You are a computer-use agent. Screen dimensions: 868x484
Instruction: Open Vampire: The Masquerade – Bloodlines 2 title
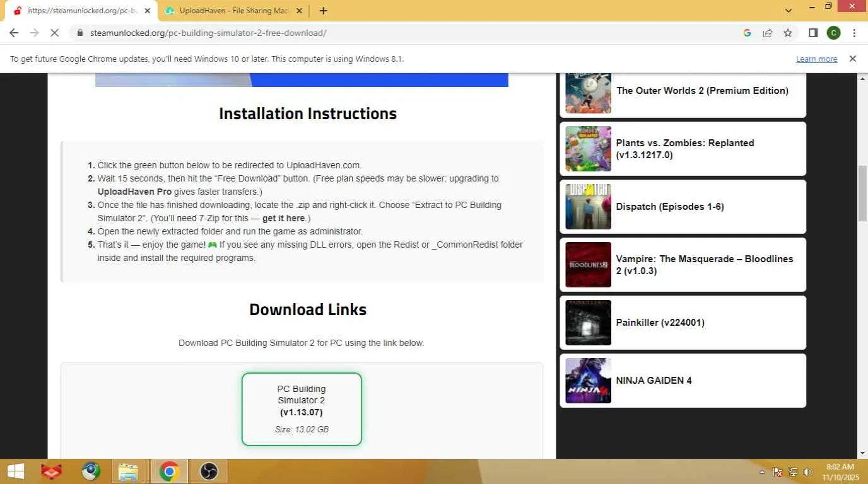[705, 265]
